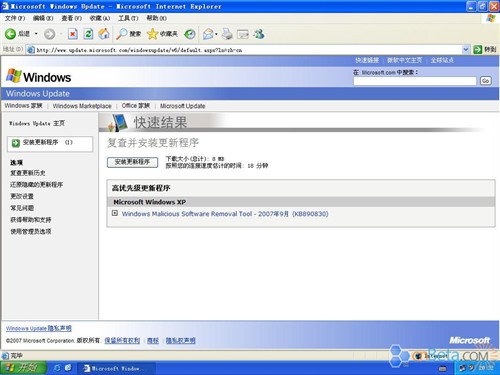The image size is (500, 375).
Task: Open the Windows Marketplace tab
Action: pos(82,106)
